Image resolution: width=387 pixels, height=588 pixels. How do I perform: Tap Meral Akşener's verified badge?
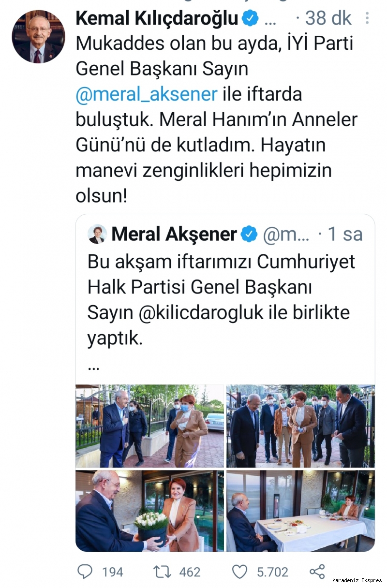point(249,234)
